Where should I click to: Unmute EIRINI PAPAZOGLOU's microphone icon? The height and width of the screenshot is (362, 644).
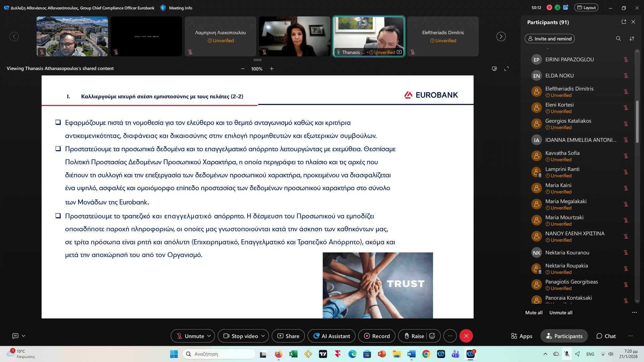(x=626, y=59)
